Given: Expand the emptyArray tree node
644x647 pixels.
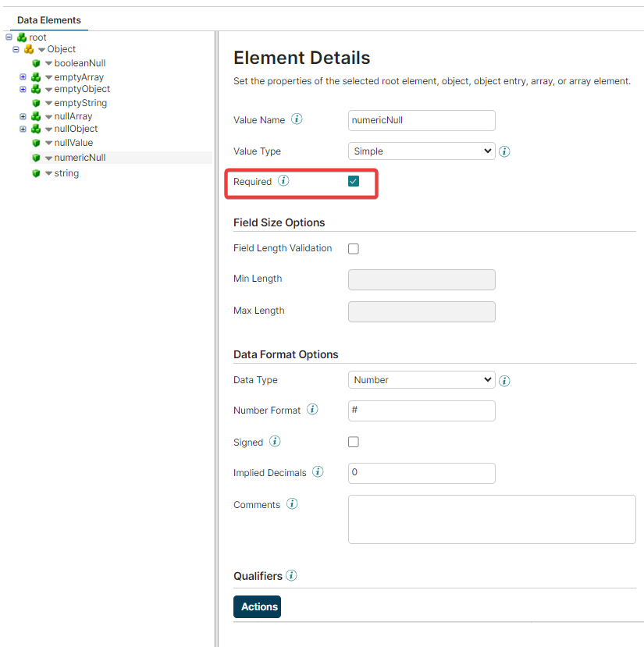Looking at the screenshot, I should pos(23,76).
